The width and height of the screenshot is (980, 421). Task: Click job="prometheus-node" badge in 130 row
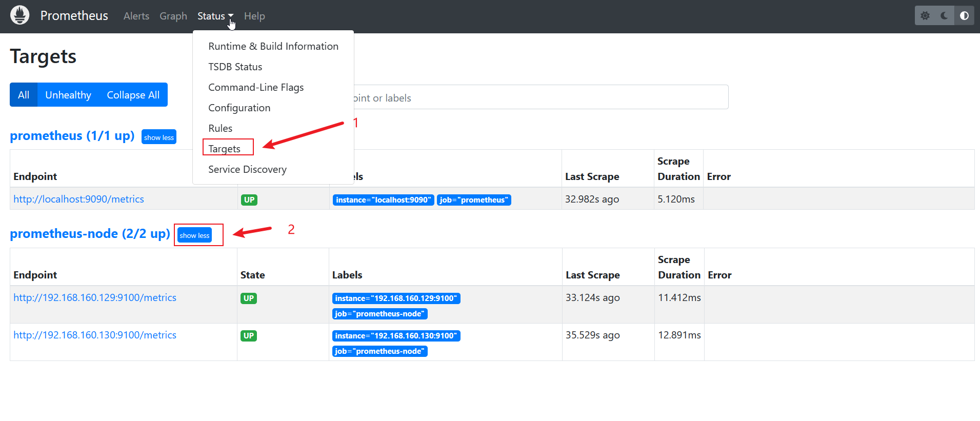[x=380, y=351]
